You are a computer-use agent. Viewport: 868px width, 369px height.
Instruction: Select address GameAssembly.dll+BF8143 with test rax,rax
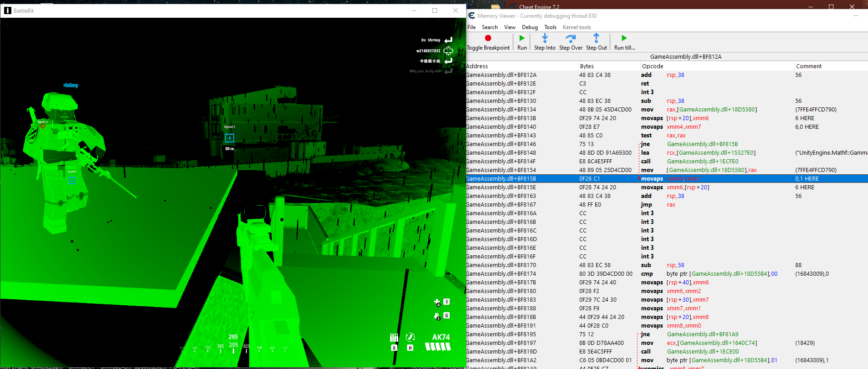click(501, 136)
